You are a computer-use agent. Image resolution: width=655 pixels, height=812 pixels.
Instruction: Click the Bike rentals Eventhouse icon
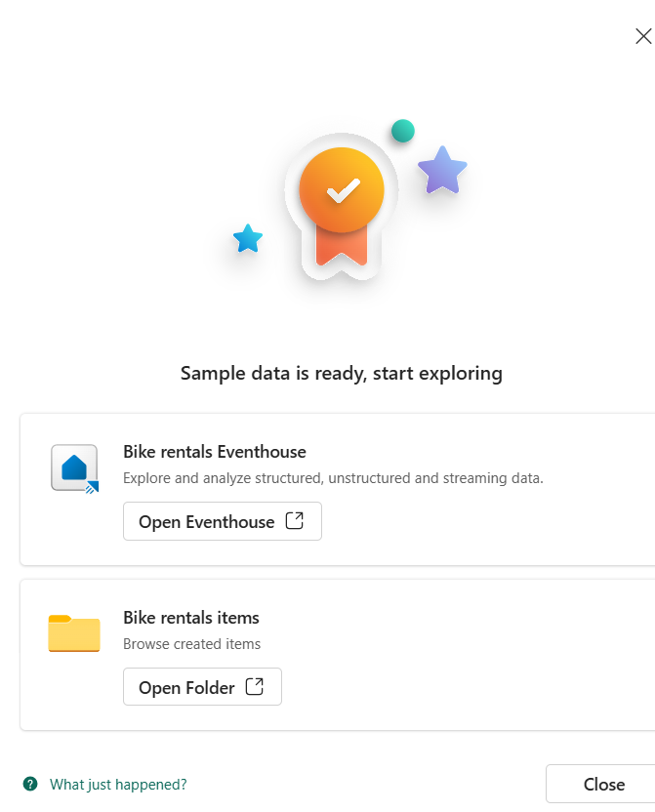pyautogui.click(x=74, y=468)
